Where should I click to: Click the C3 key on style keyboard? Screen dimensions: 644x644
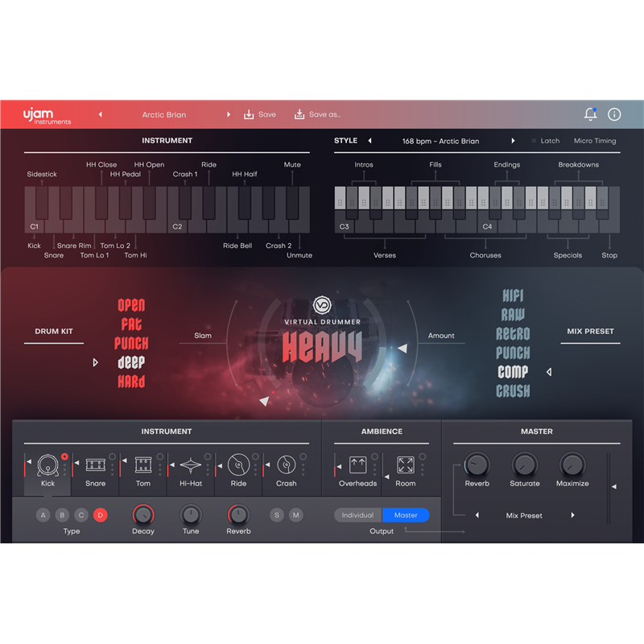pyautogui.click(x=345, y=222)
